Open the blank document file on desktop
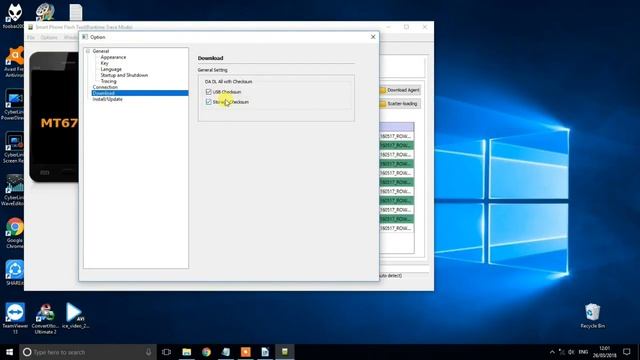 coord(76,12)
